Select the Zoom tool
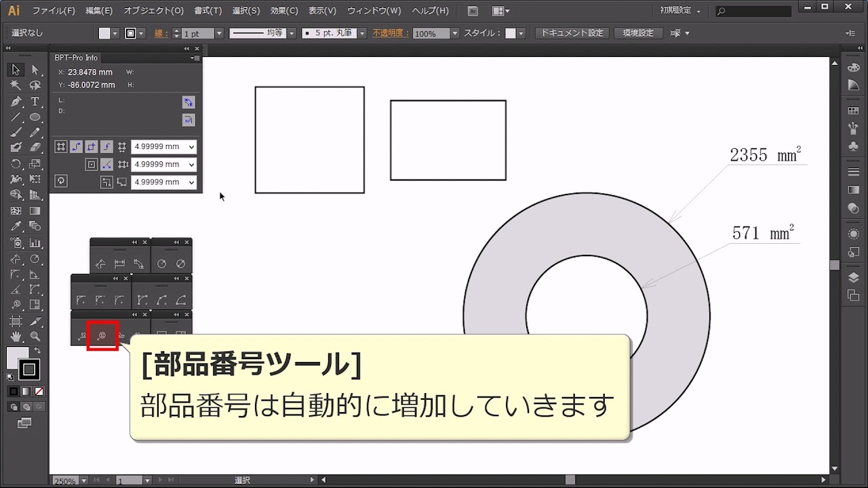This screenshot has width=868, height=488. (35, 335)
